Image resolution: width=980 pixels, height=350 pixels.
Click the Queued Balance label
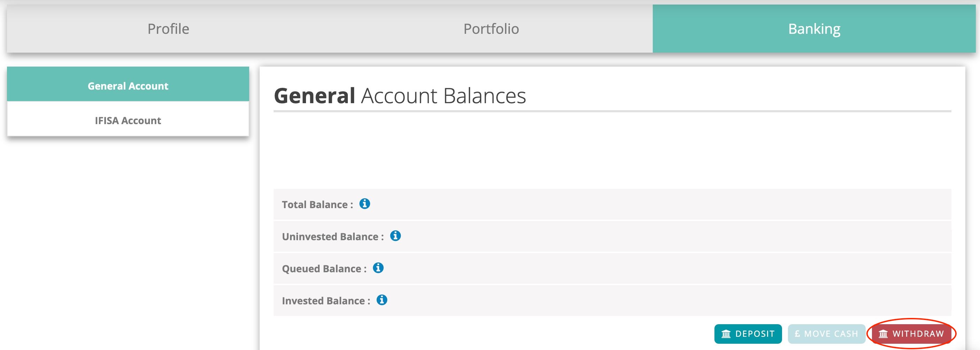(x=321, y=268)
